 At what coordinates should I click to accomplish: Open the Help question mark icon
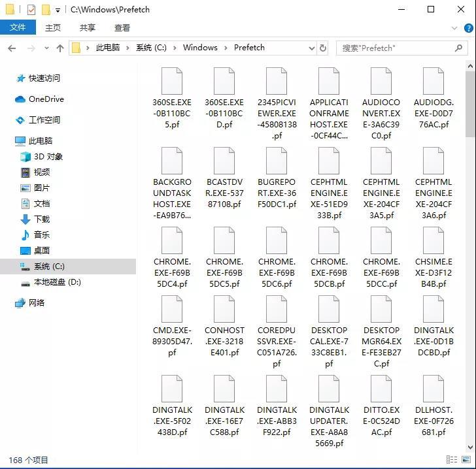click(x=468, y=28)
